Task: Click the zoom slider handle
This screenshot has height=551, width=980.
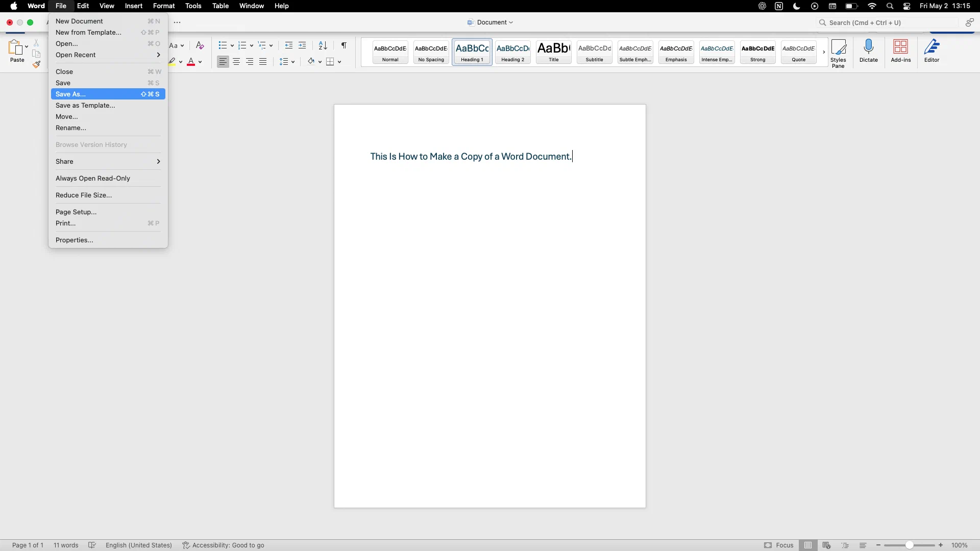Action: click(909, 545)
